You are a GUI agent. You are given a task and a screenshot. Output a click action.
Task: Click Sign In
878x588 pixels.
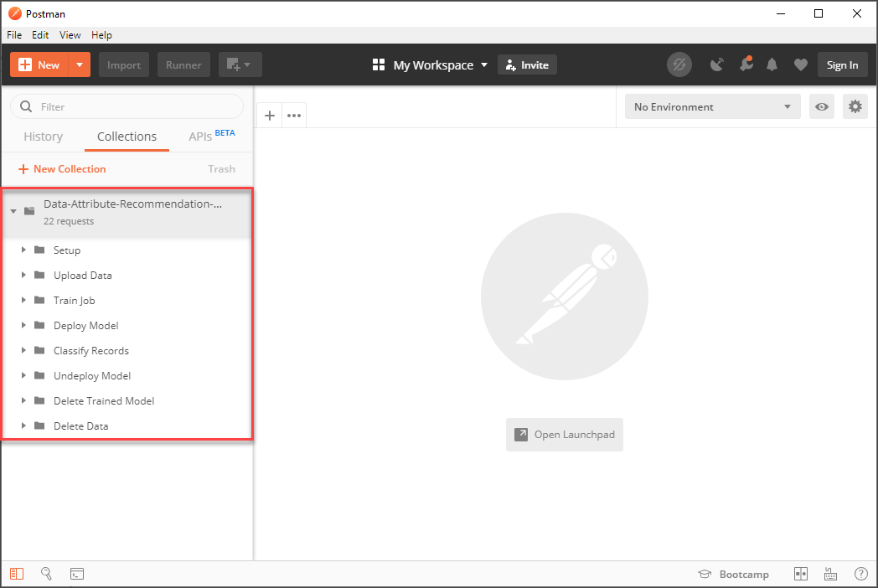point(842,65)
